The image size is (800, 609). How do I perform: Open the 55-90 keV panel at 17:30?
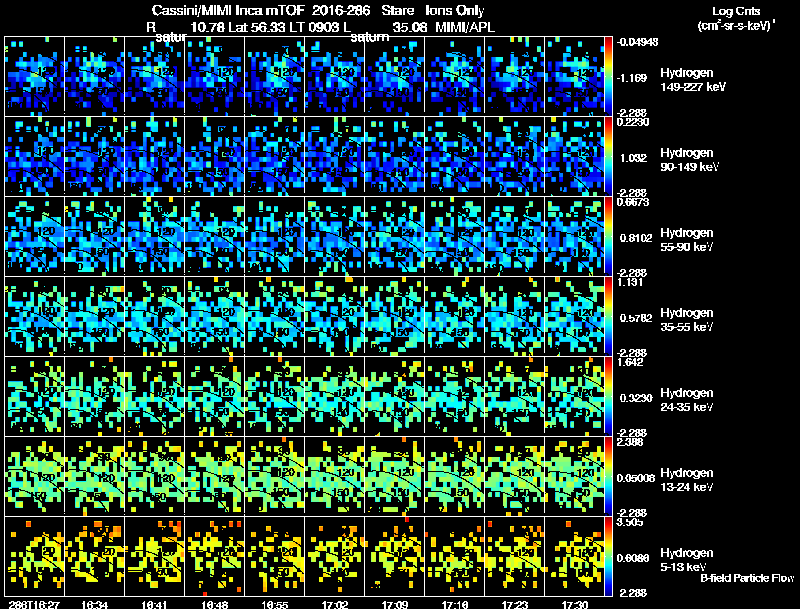tap(574, 235)
